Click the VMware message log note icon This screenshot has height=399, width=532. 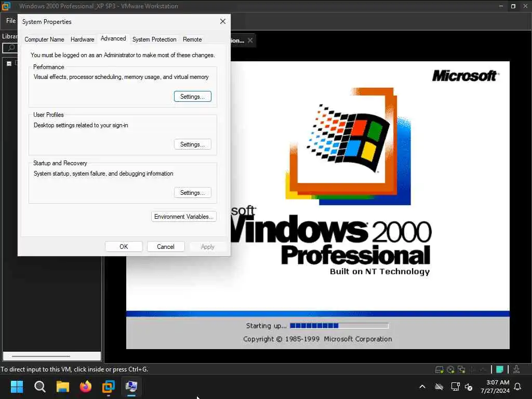[x=500, y=369]
